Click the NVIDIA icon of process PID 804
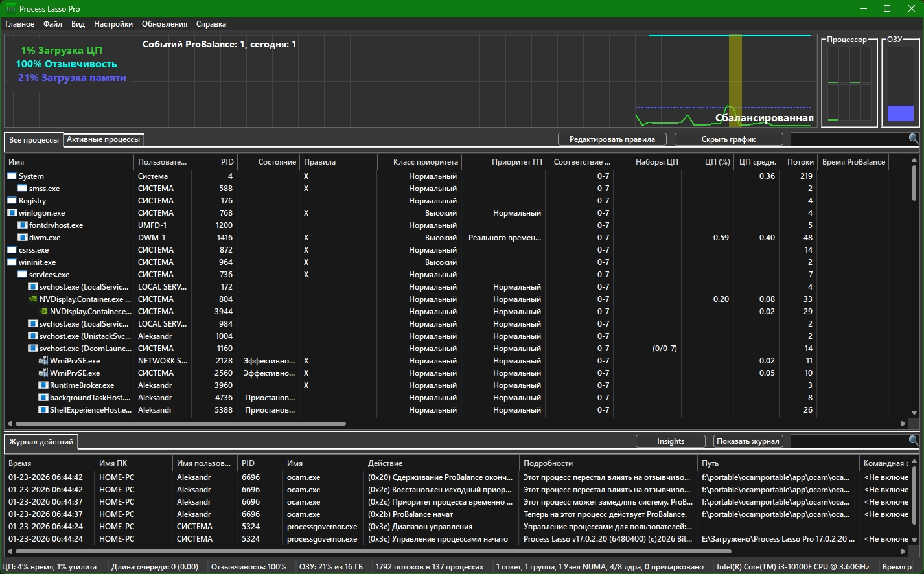Screen dimensions: 924x574 [x=33, y=299]
